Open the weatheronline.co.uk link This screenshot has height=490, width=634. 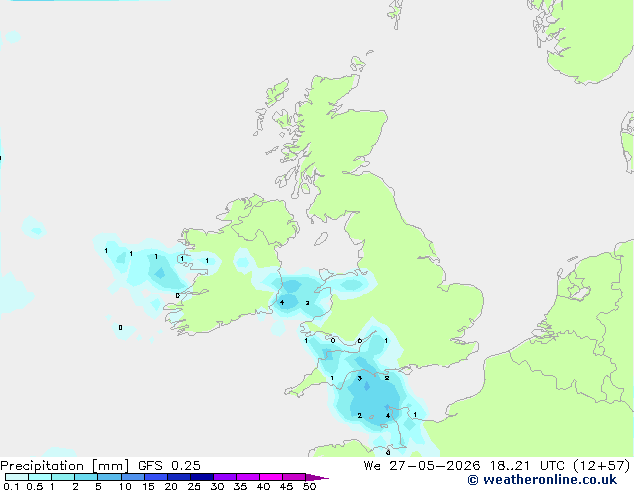[542, 480]
